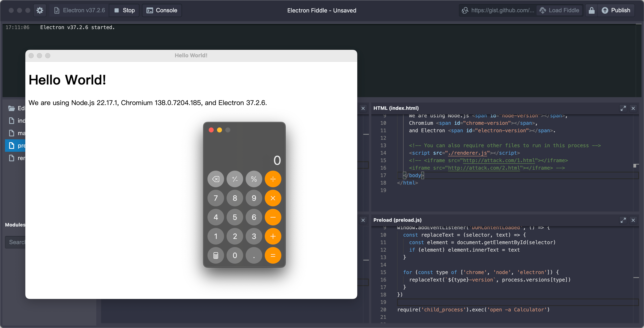Click the 1 key in Calculator

(x=216, y=236)
